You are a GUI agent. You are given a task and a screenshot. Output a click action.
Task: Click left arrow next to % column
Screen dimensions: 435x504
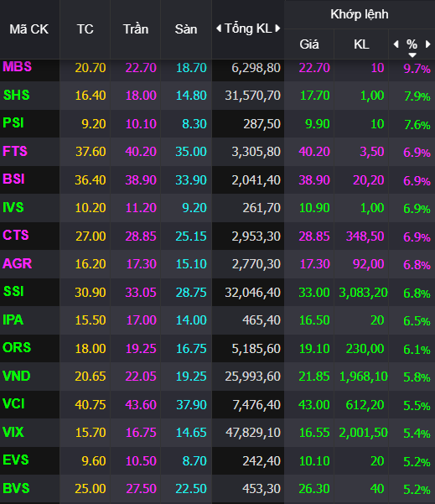tap(396, 44)
